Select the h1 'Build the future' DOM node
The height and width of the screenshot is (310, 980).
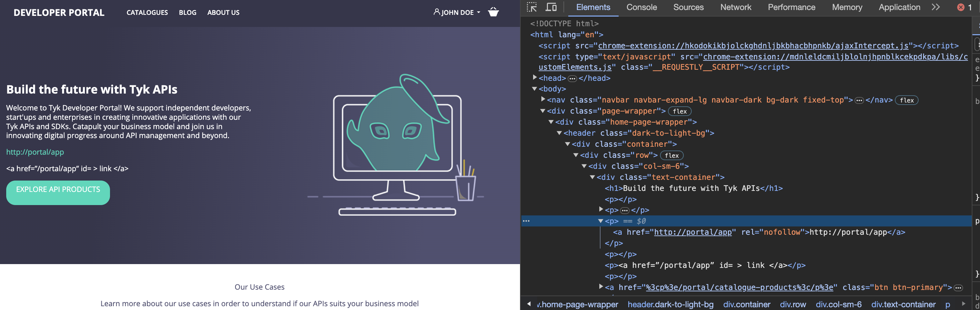(x=693, y=188)
